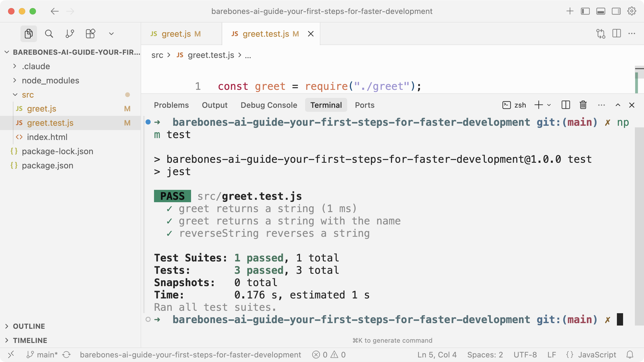Kill terminal with the trash icon
The height and width of the screenshot is (362, 644).
[x=583, y=105]
